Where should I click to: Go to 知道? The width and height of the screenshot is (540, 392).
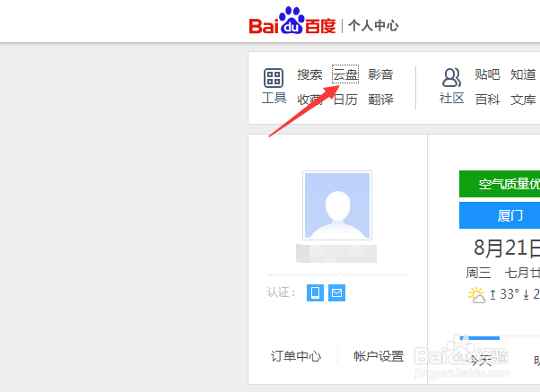[523, 74]
